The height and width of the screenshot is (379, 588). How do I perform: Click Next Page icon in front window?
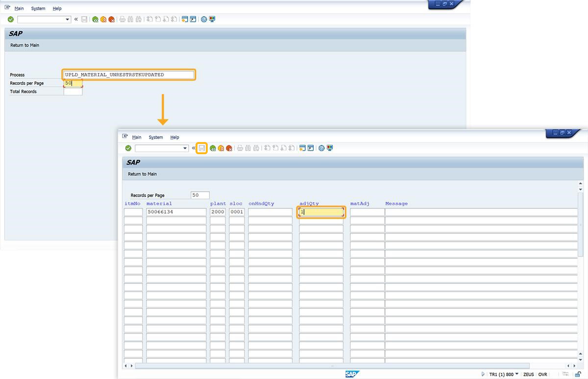coord(283,148)
